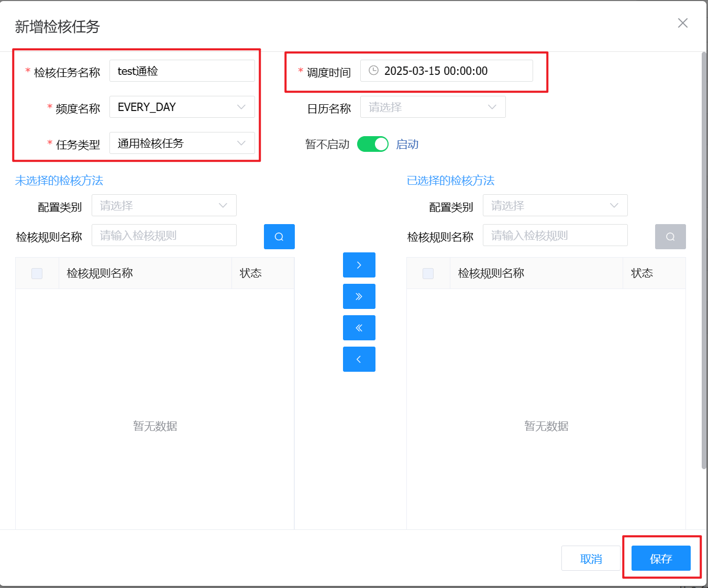Click the 保存 button
Viewport: 708px width, 588px height.
coord(660,559)
